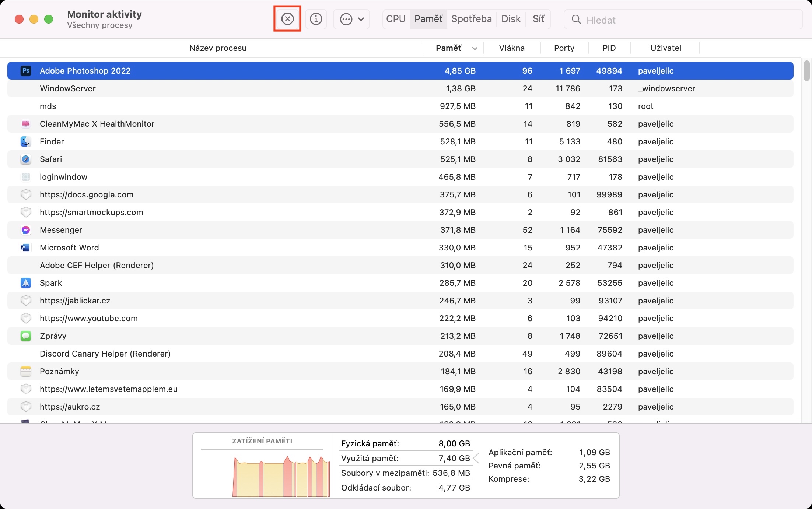Click the vertical scrollbar thumb
The height and width of the screenshot is (509, 812).
806,71
